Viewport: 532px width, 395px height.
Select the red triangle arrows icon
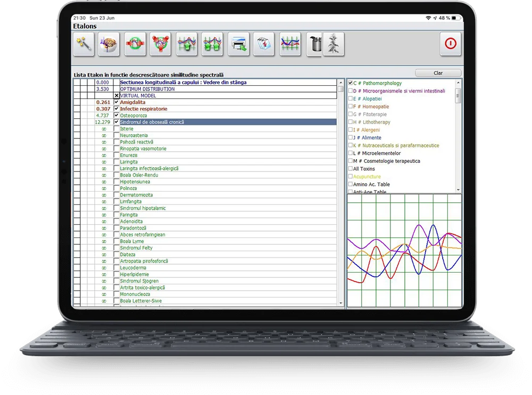[161, 44]
